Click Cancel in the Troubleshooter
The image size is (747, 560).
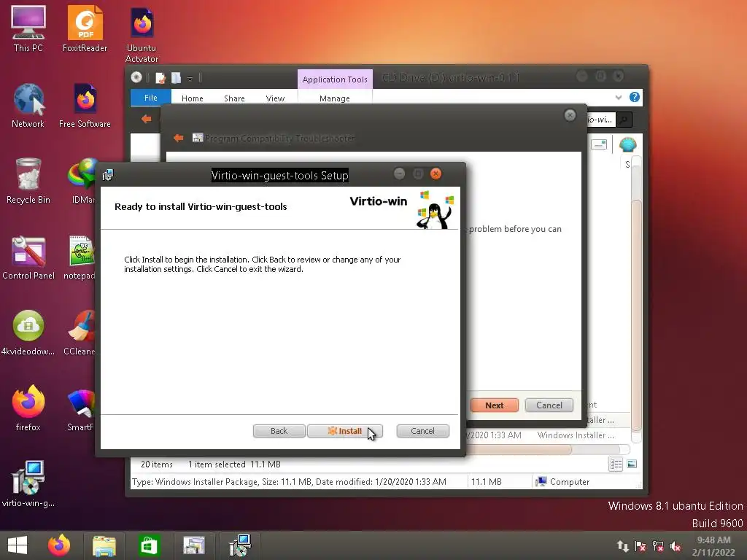click(549, 405)
